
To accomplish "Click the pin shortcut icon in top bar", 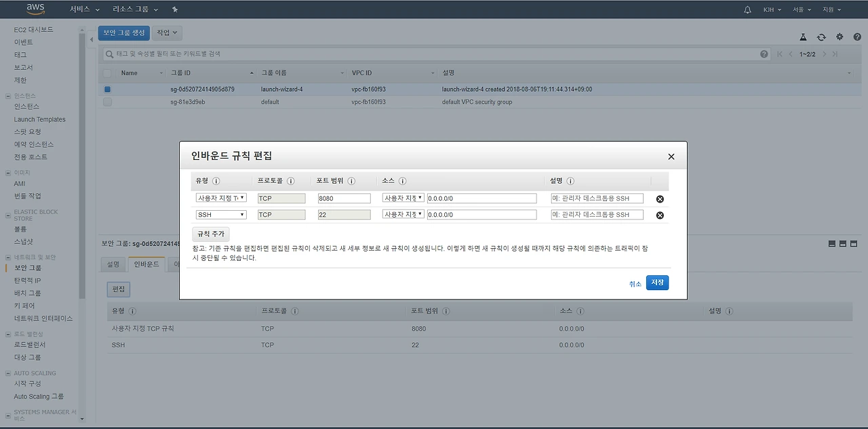I will pos(175,9).
